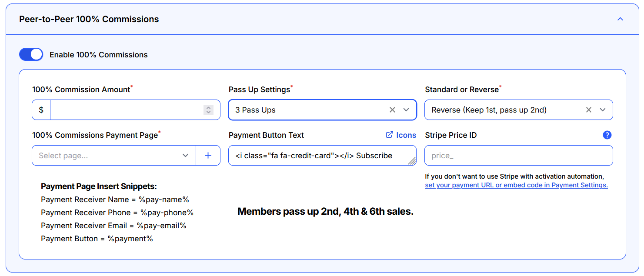
Task: Focus the Stripe Price ID field
Action: pos(518,156)
